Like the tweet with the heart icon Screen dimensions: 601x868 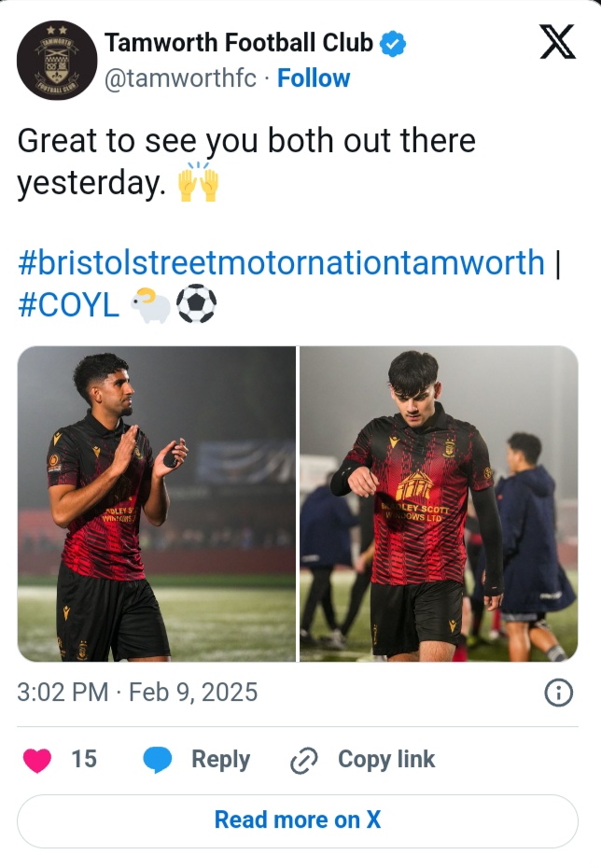pyautogui.click(x=37, y=761)
